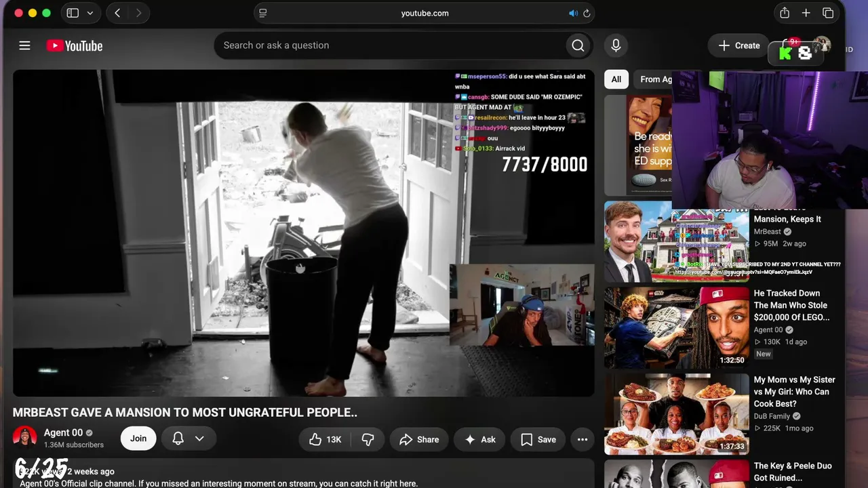Image resolution: width=868 pixels, height=488 pixels.
Task: Go forward in Safari history
Action: coord(138,13)
